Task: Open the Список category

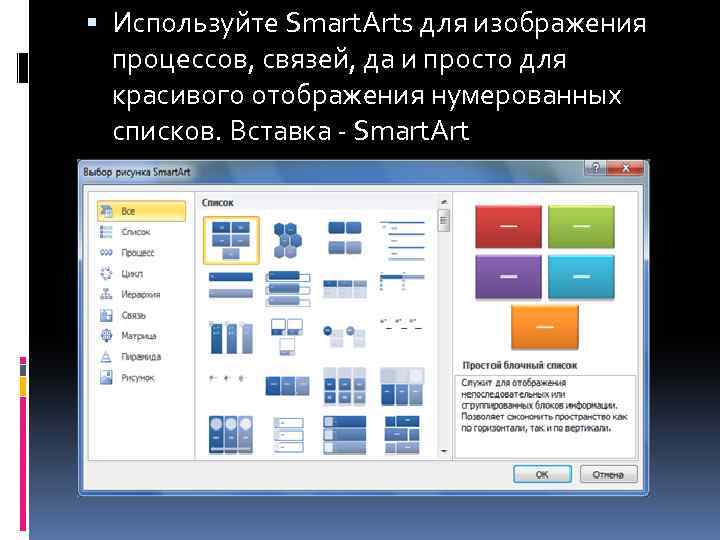Action: click(x=136, y=232)
